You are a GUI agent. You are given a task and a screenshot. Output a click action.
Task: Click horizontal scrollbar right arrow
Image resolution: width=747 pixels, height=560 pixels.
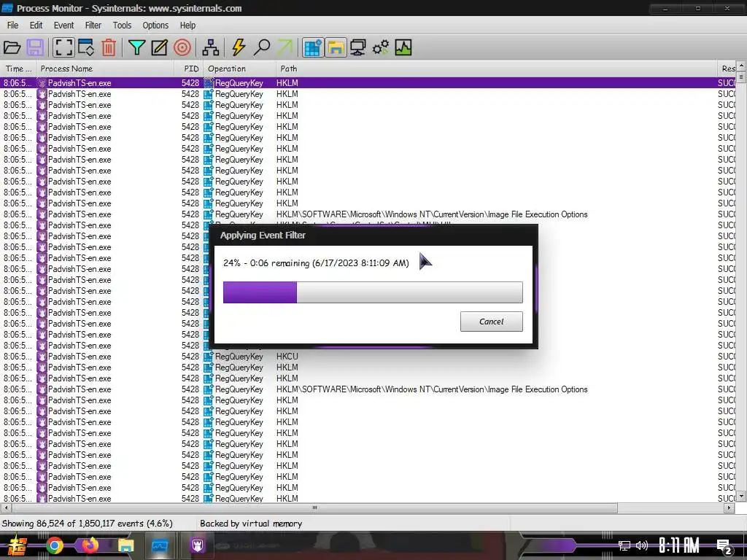coord(729,507)
